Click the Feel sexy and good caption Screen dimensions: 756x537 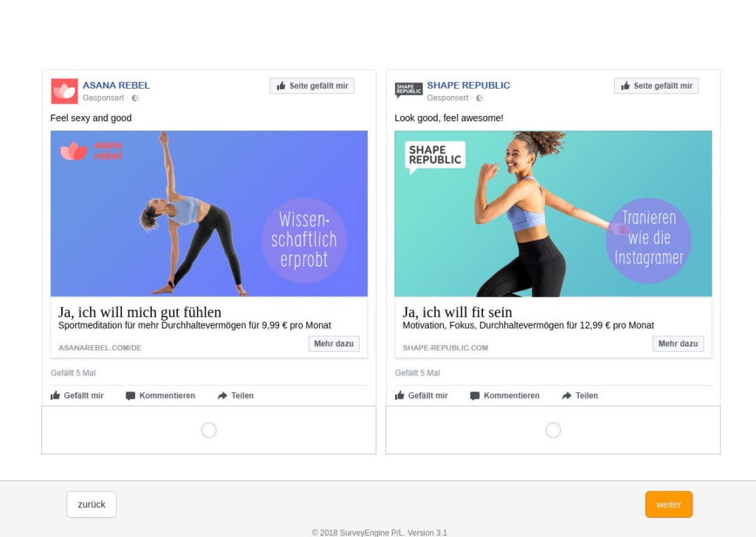91,118
